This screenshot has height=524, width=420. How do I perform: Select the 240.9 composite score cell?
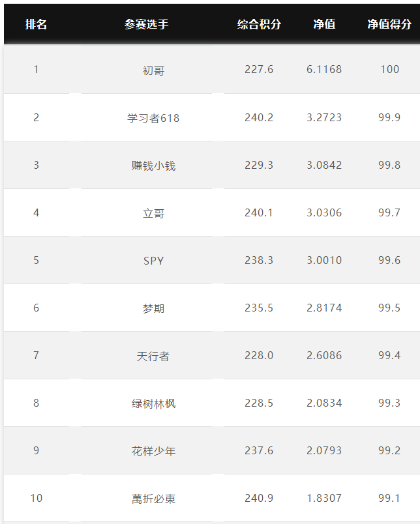pyautogui.click(x=259, y=498)
